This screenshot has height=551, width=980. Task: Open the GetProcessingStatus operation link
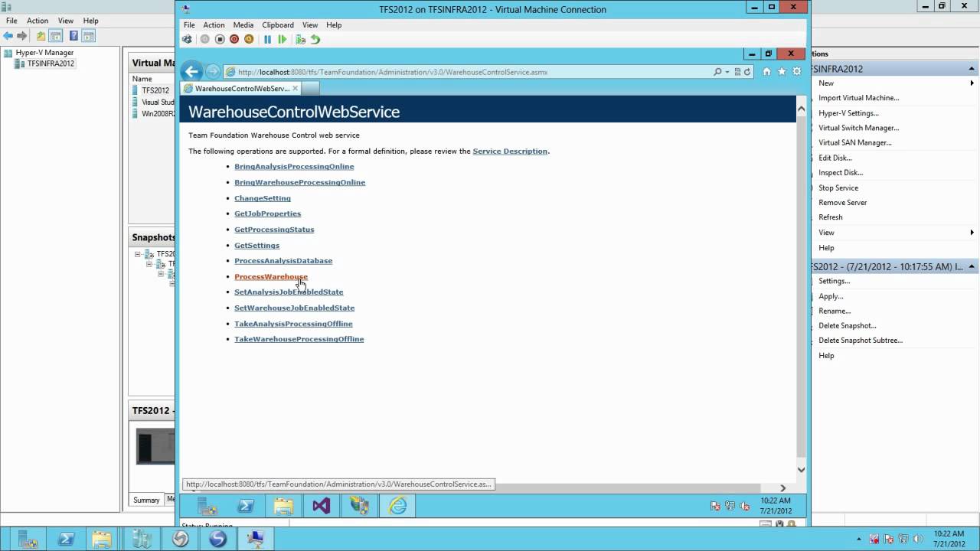[274, 230]
